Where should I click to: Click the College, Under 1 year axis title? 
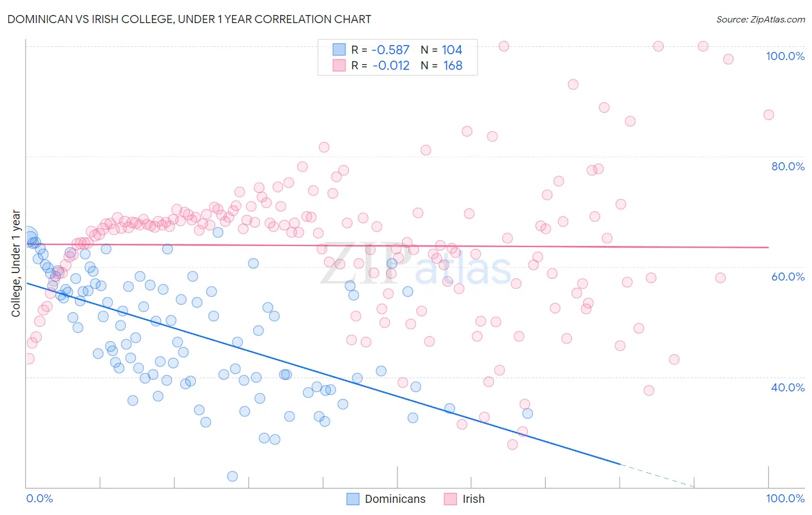pos(16,263)
